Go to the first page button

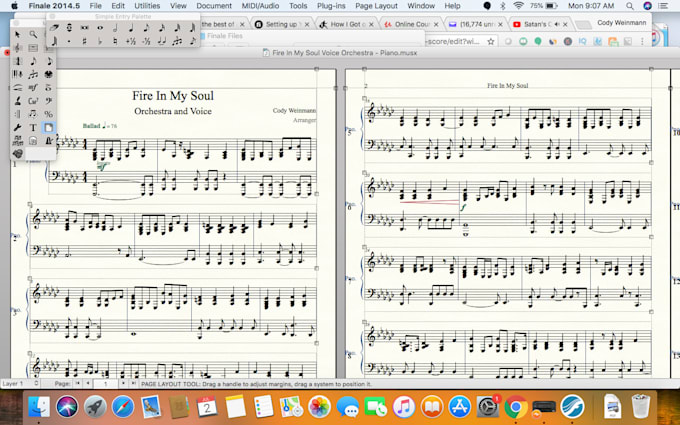click(78, 384)
